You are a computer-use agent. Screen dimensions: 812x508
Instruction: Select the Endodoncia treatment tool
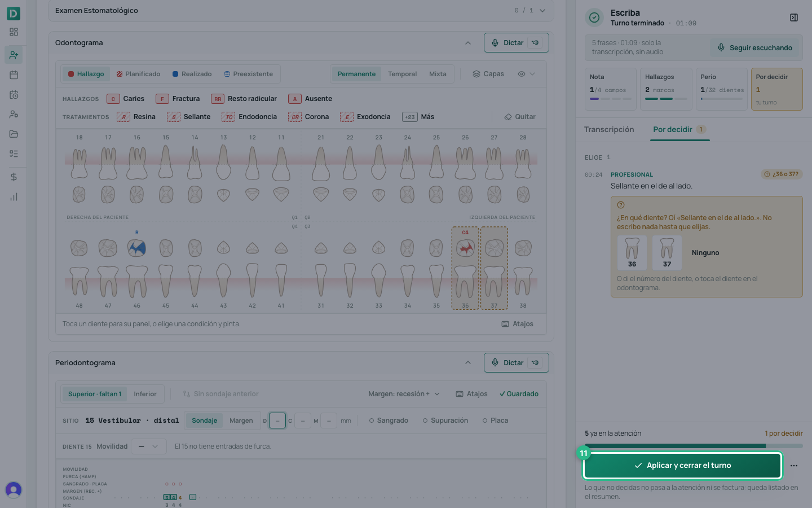249,117
